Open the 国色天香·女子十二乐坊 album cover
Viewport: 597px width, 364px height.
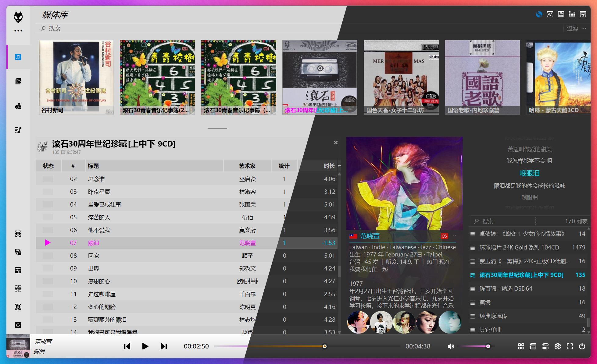pos(401,77)
